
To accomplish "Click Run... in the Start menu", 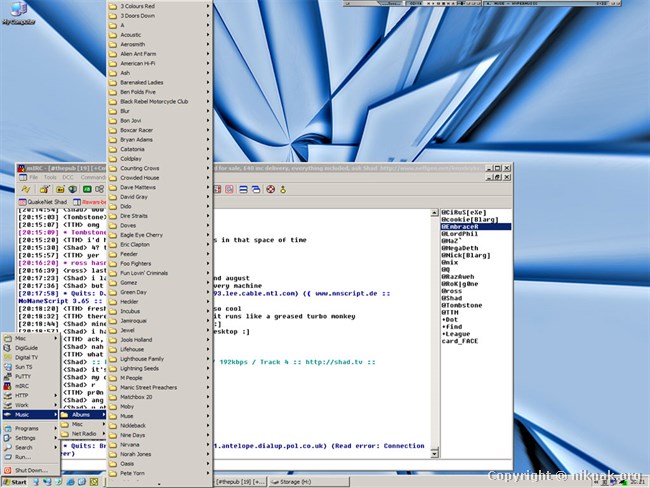I will pos(31,457).
